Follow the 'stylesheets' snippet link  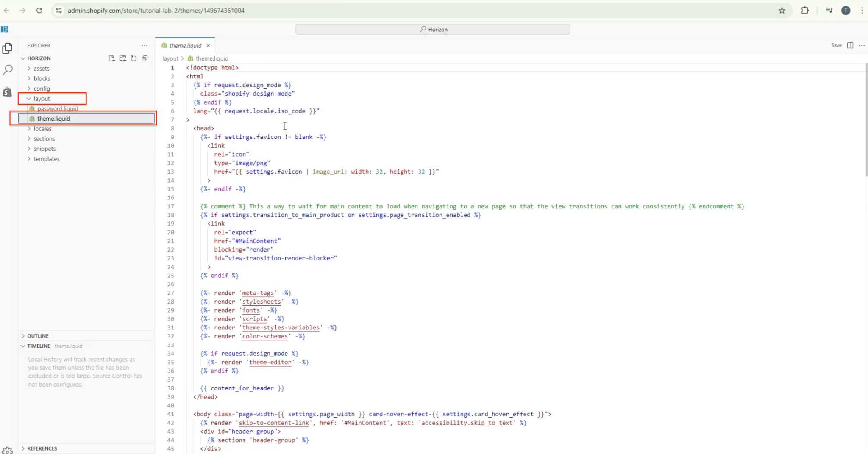pyautogui.click(x=261, y=302)
